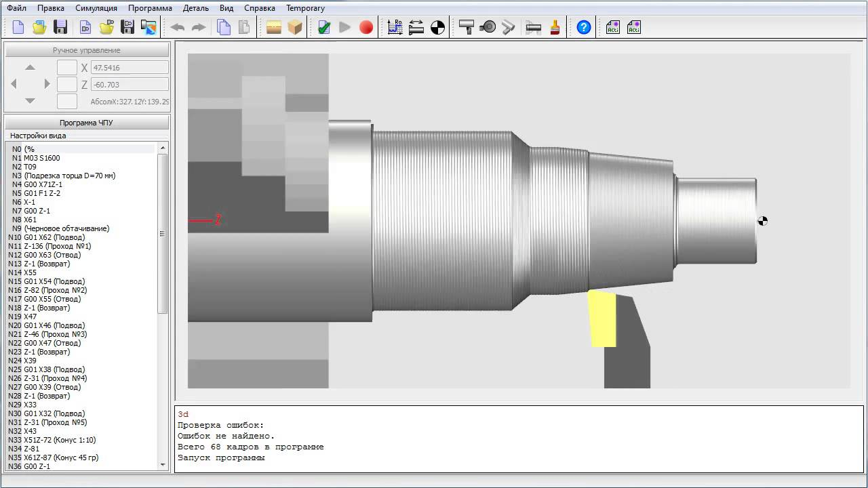868x488 pixels.
Task: Click the save floppy disk icon
Action: [x=60, y=27]
